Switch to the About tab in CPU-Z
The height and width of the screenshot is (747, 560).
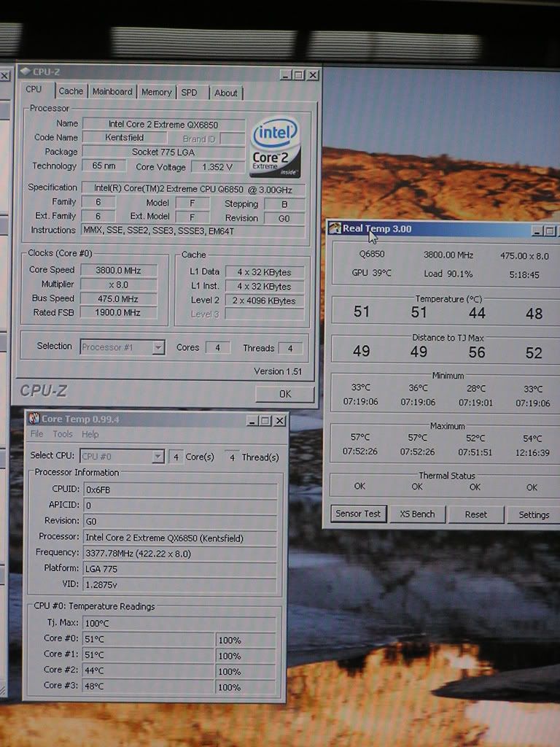point(226,93)
